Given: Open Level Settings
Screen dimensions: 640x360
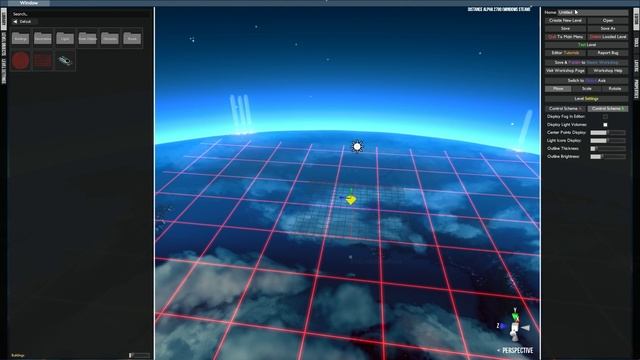Looking at the screenshot, I should [x=587, y=98].
